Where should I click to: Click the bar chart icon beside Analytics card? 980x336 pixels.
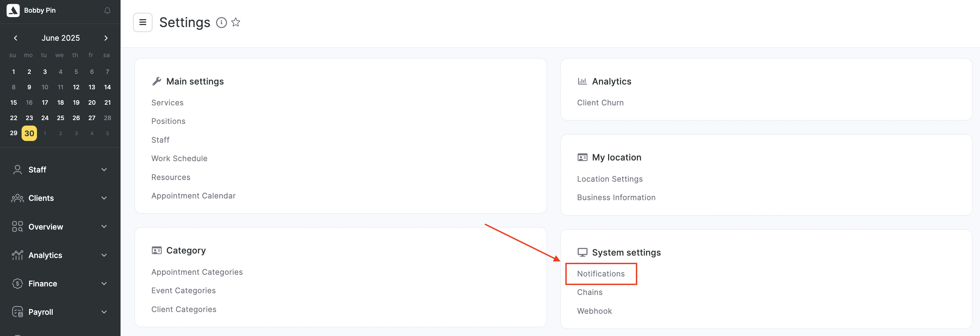pyautogui.click(x=582, y=81)
